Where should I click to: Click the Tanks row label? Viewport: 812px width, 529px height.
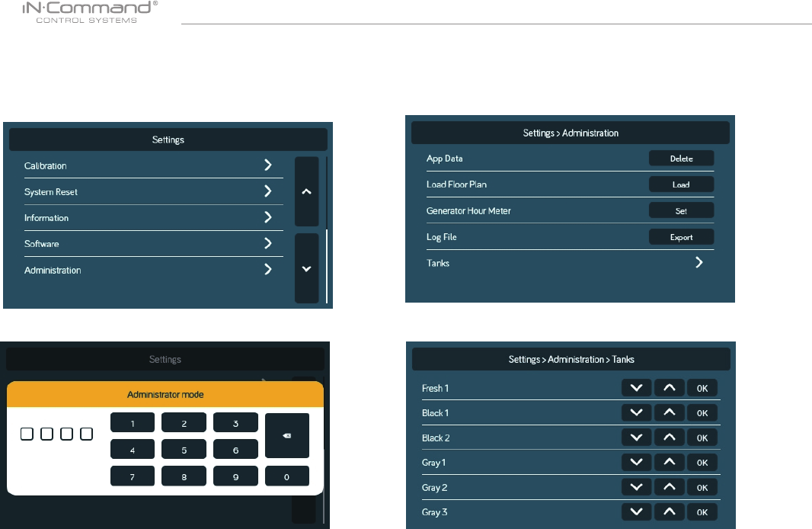pyautogui.click(x=437, y=263)
